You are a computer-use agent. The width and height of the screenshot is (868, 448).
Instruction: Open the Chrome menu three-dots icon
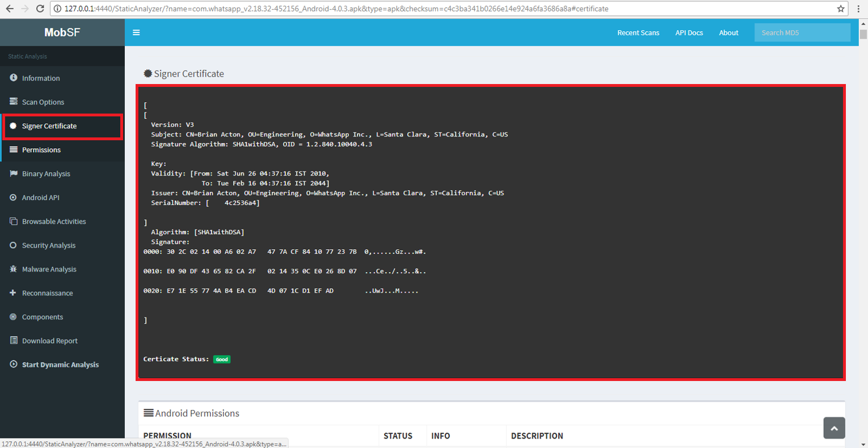(x=858, y=9)
